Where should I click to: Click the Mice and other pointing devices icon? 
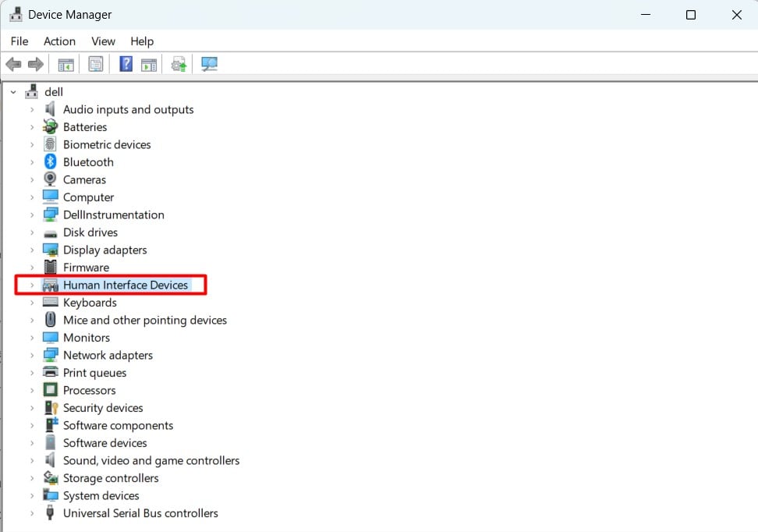click(x=50, y=320)
